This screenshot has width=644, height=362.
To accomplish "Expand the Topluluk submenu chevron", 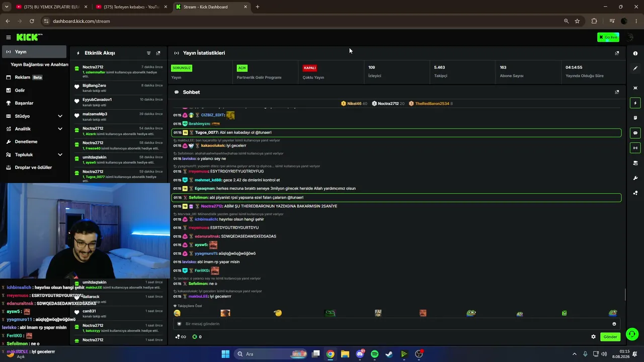I will [x=60, y=155].
